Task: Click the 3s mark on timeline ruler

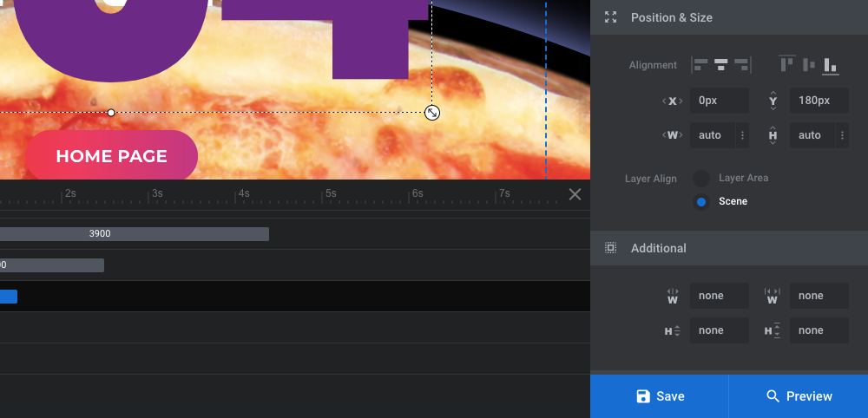Action: [x=157, y=193]
